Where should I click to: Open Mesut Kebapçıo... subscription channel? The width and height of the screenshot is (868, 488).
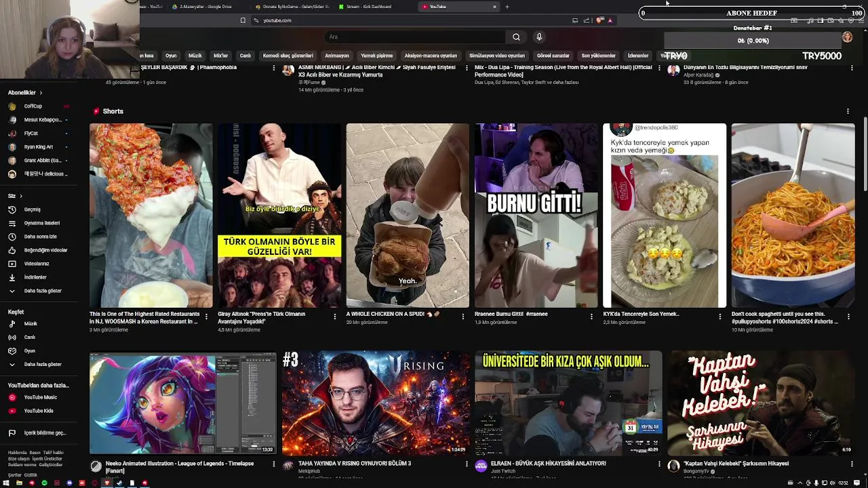(38, 120)
